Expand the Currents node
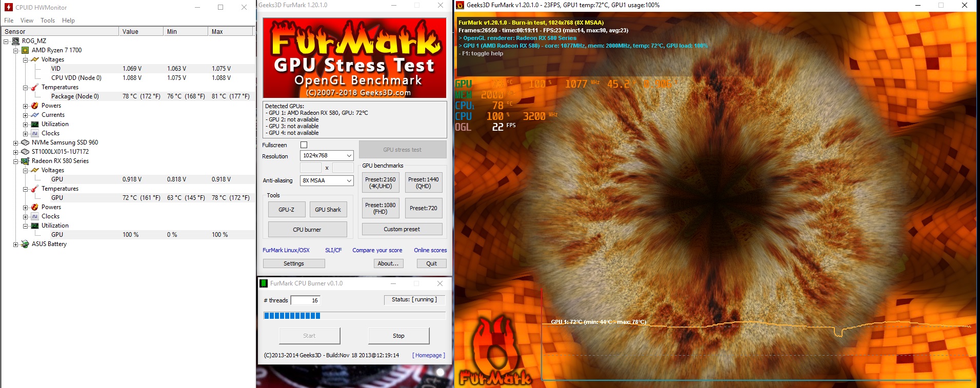 25,115
